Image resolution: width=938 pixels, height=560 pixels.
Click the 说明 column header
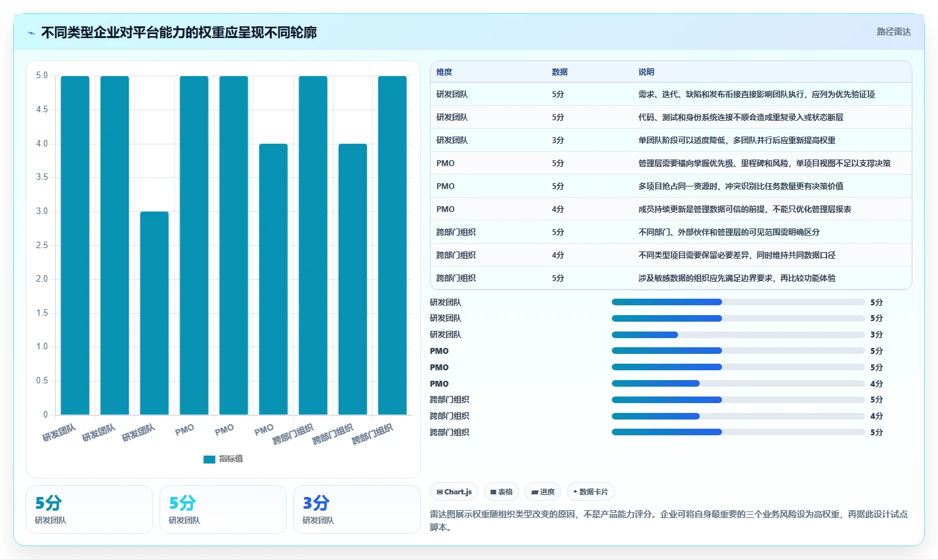(647, 72)
